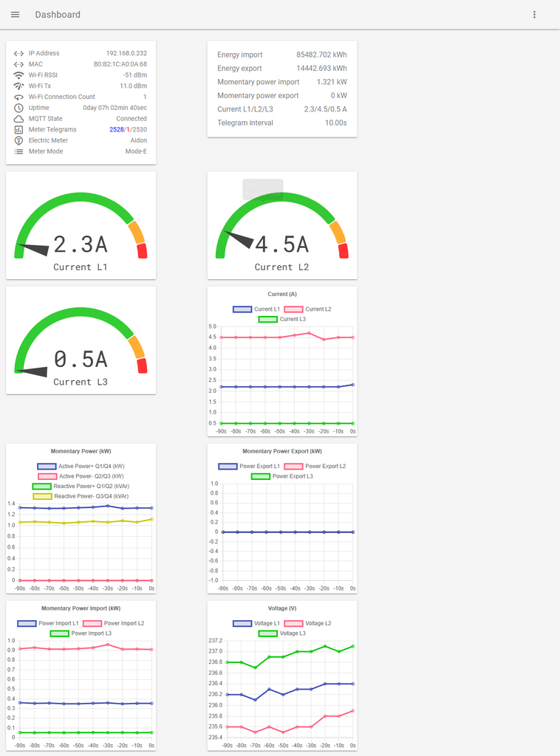Click the Meter Mode list icon
Image resolution: width=560 pixels, height=756 pixels.
pos(18,151)
